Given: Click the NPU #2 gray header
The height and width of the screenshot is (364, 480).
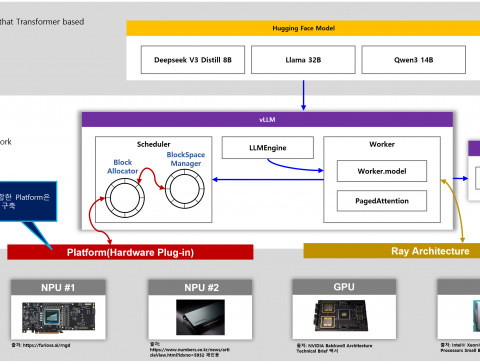Looking at the screenshot, I should point(200,287).
